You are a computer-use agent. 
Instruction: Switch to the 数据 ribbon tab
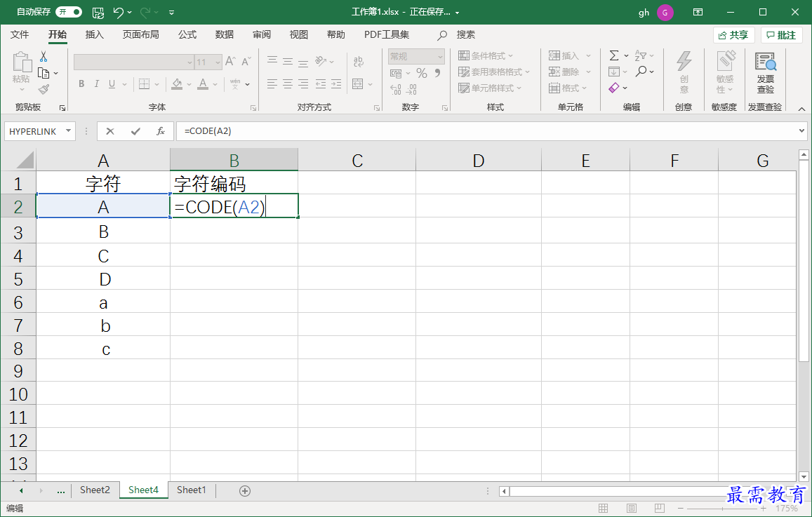[225, 34]
